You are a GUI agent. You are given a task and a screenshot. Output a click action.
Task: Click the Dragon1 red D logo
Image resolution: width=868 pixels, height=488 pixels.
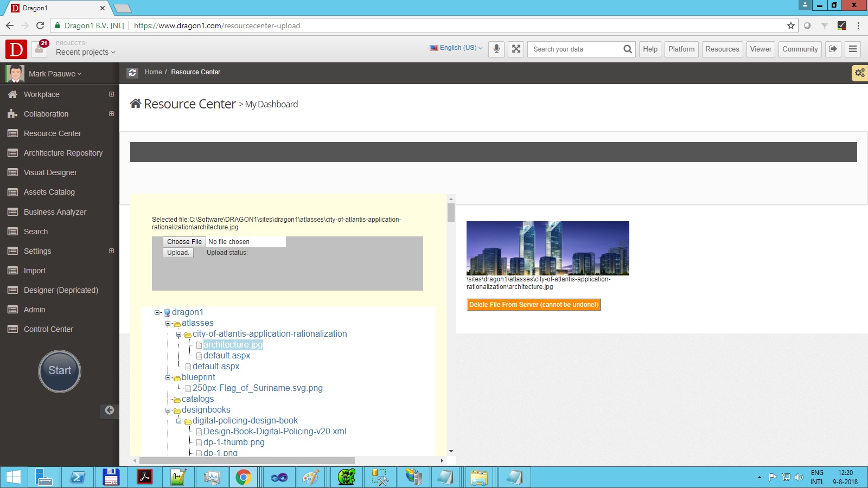point(16,49)
